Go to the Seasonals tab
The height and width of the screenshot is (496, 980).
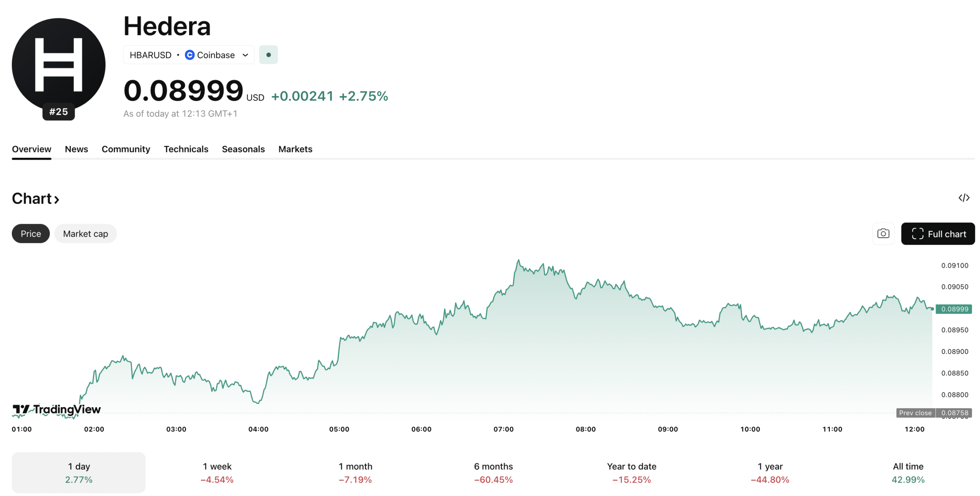point(243,149)
